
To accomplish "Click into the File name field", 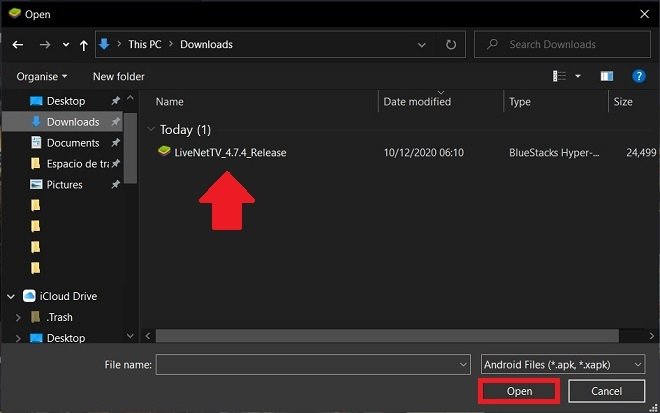I will [x=313, y=365].
